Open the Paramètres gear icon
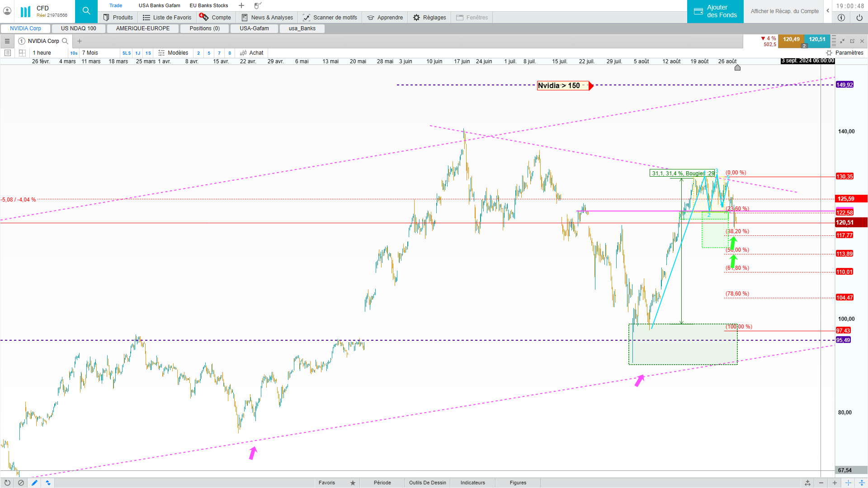Viewport: 868px width, 488px height. pyautogui.click(x=829, y=53)
